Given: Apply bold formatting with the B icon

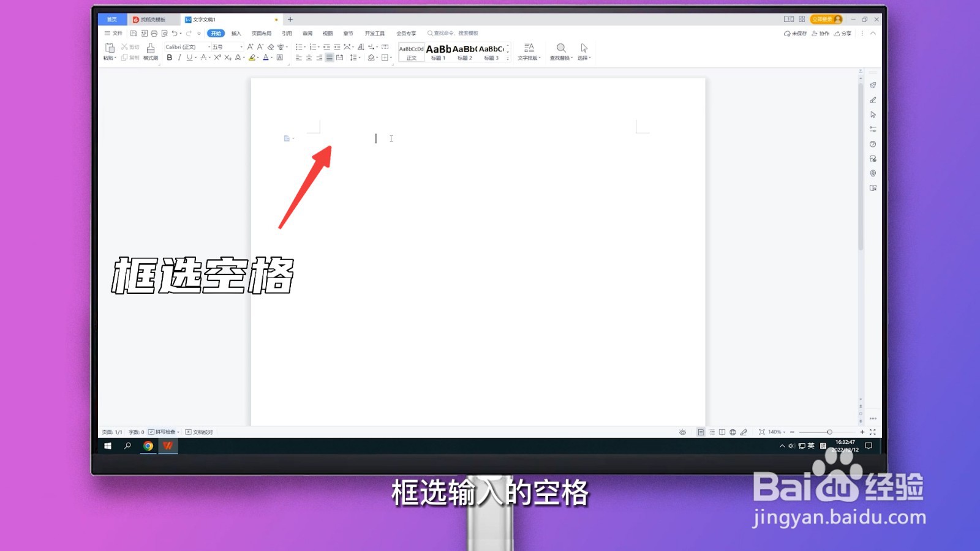Looking at the screenshot, I should point(169,57).
